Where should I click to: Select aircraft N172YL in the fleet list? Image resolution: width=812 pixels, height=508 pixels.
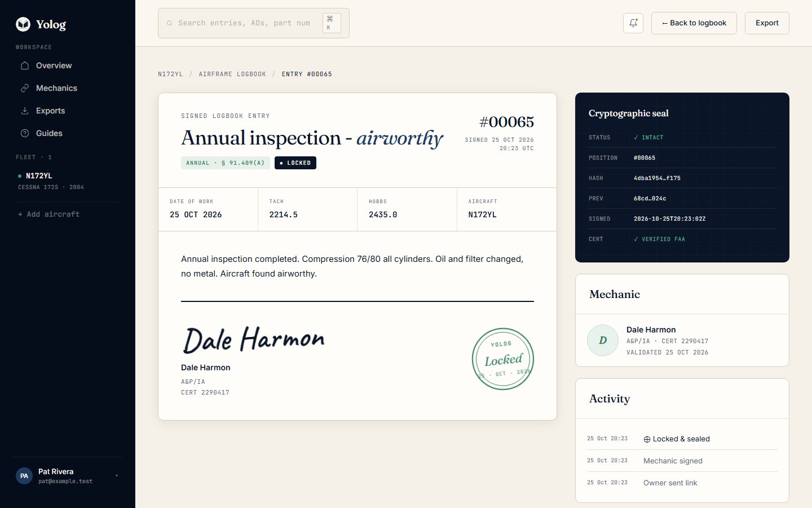[68, 181]
